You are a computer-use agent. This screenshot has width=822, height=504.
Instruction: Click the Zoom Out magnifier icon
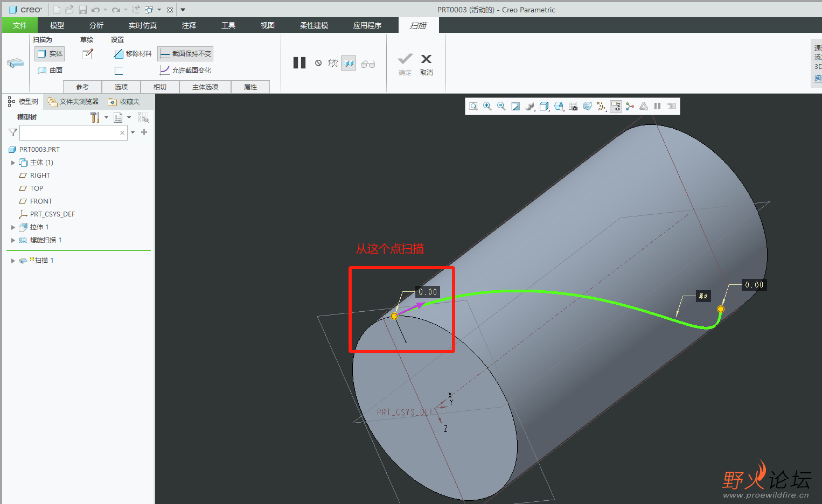[501, 106]
